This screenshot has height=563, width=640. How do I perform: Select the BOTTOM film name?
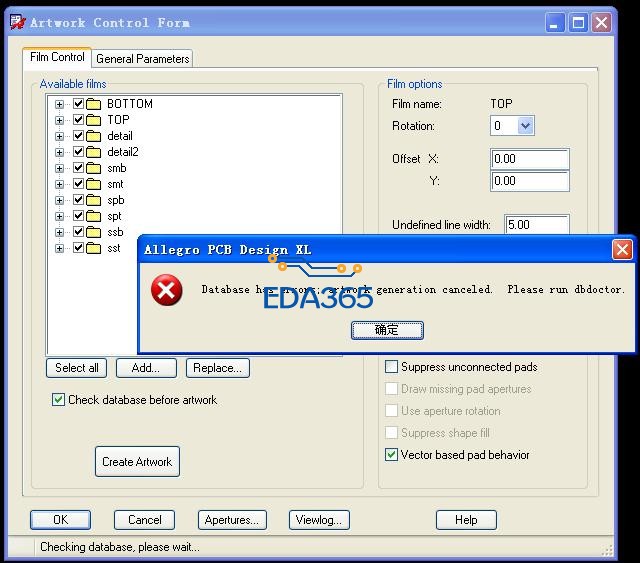(130, 104)
